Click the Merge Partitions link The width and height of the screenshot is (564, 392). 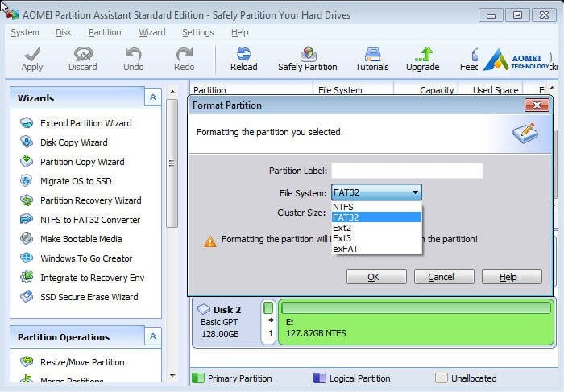[72, 380]
